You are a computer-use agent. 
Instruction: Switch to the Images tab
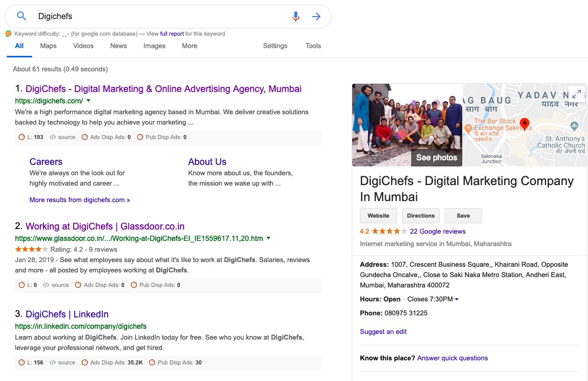tap(154, 45)
